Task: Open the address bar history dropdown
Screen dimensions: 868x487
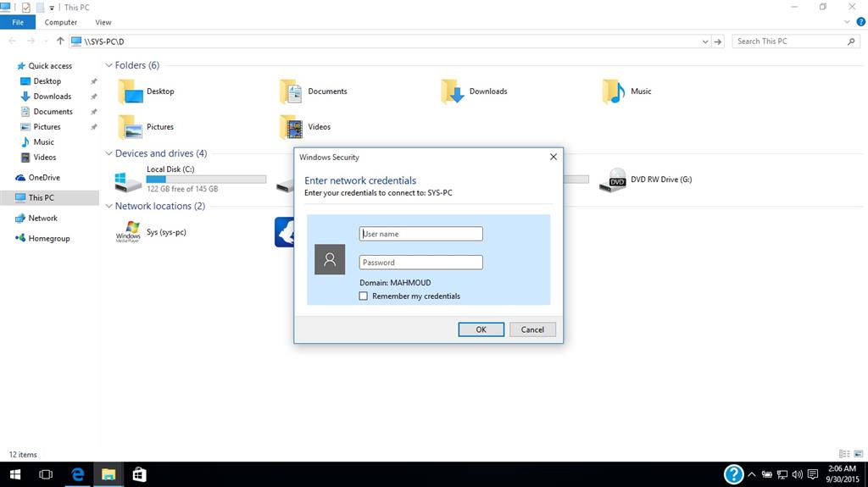Action: [704, 42]
